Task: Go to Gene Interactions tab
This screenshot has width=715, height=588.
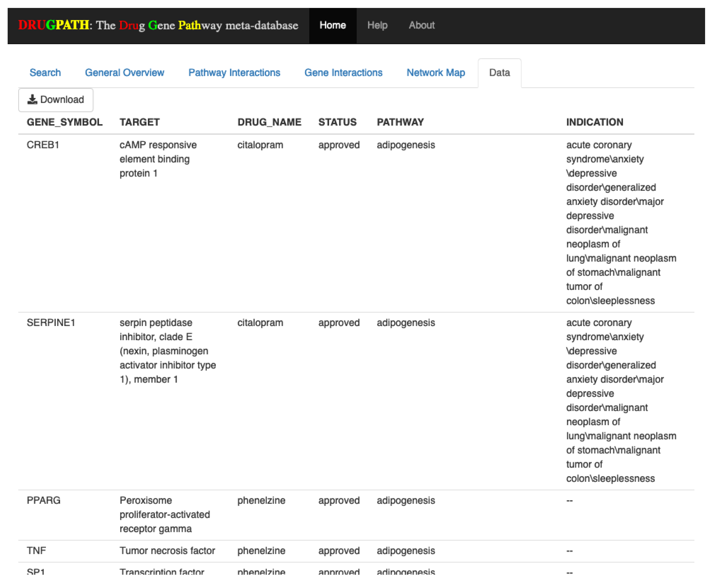Action: pyautogui.click(x=343, y=73)
